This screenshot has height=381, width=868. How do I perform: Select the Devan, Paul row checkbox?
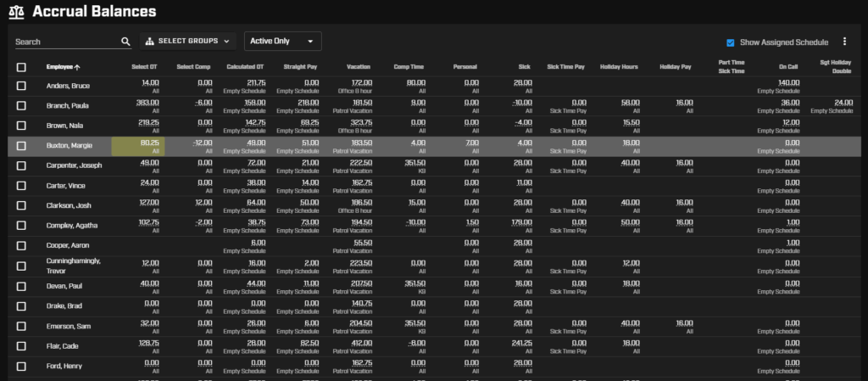click(x=21, y=286)
